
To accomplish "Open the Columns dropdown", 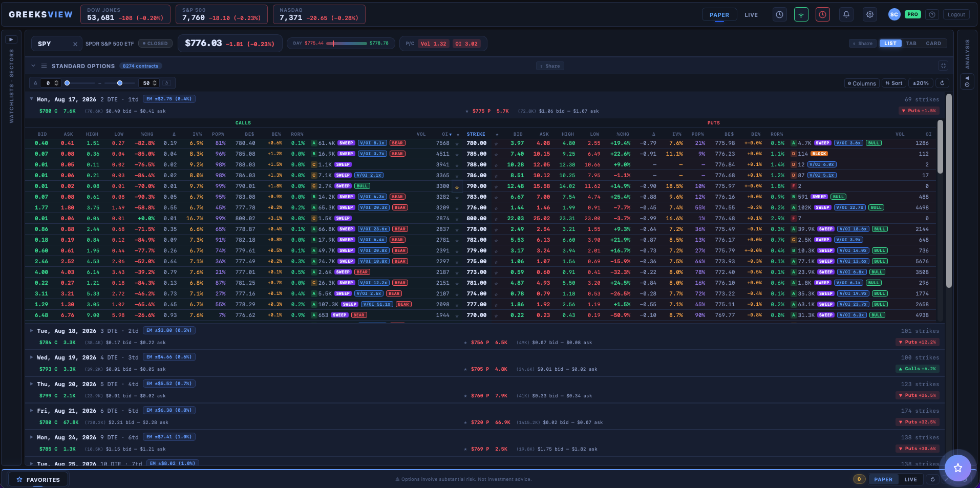I will [x=862, y=83].
